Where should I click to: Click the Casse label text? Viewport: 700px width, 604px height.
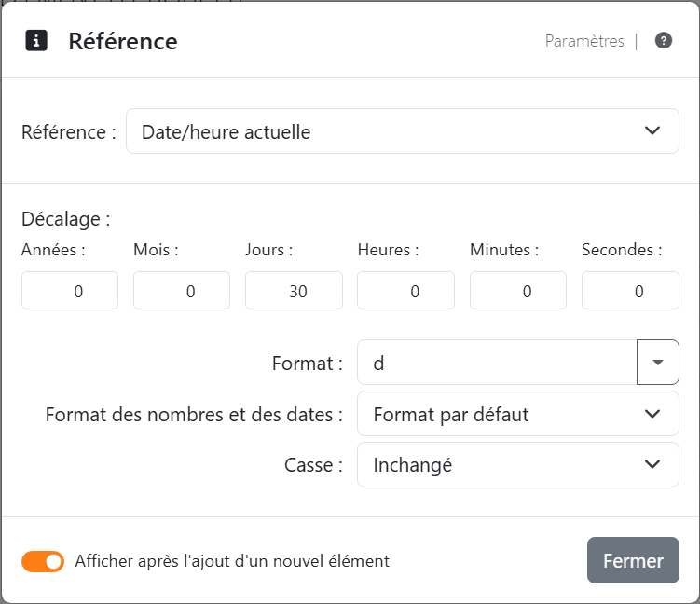click(313, 465)
